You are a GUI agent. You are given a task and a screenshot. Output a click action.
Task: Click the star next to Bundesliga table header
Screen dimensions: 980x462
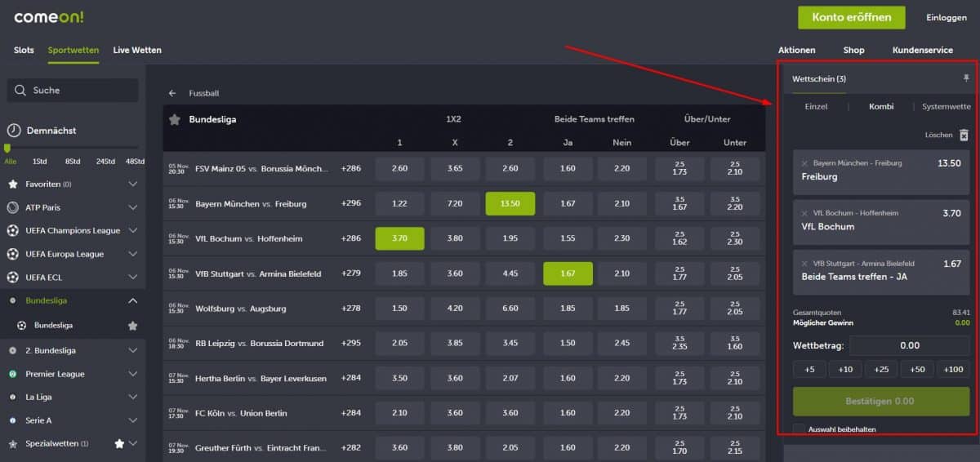pos(174,119)
